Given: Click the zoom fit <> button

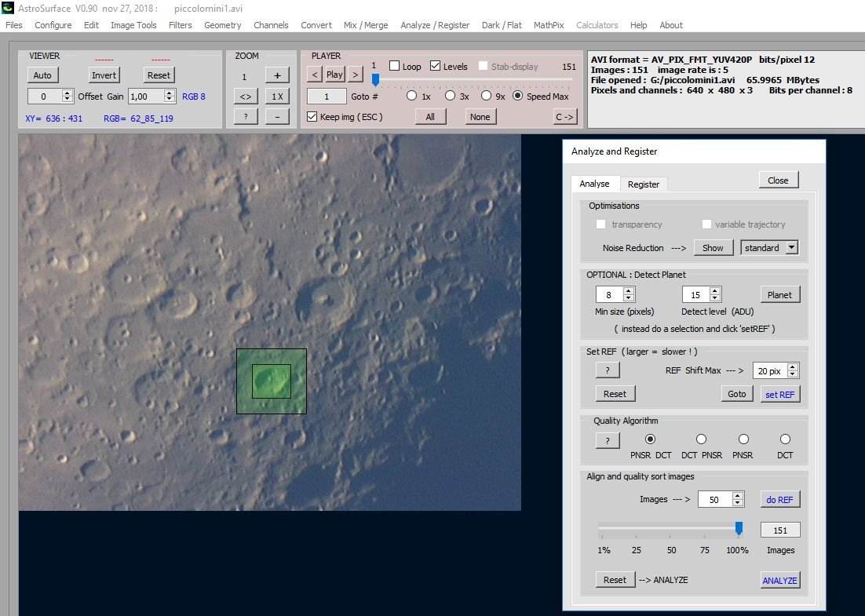Looking at the screenshot, I should pyautogui.click(x=246, y=97).
